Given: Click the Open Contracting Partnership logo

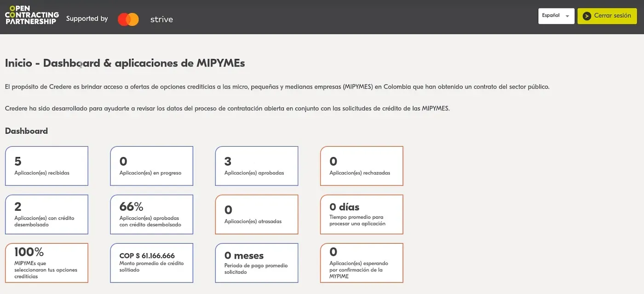Looking at the screenshot, I should pos(32,15).
